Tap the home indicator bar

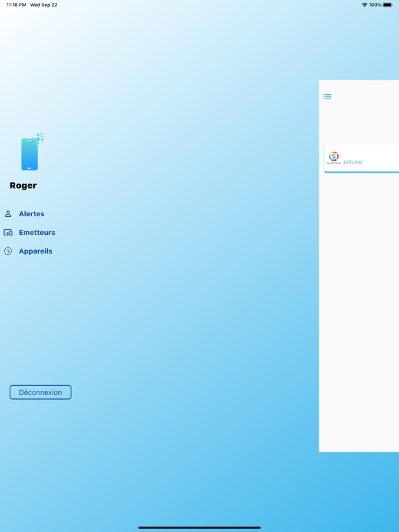point(199,528)
